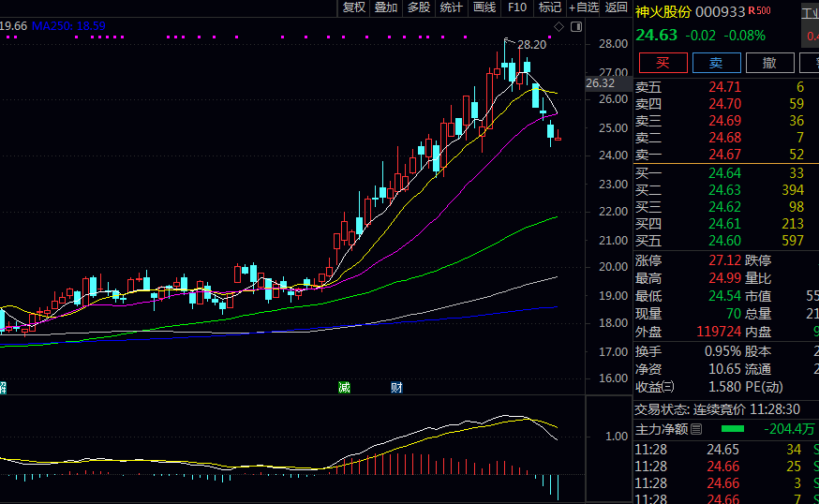Open F10 company information
This screenshot has height=504, width=819.
pos(517,7)
